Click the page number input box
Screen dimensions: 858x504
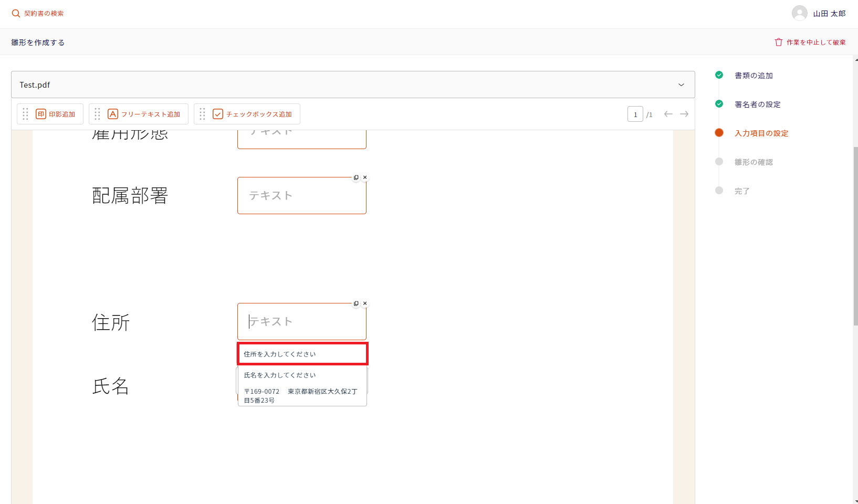pos(635,114)
